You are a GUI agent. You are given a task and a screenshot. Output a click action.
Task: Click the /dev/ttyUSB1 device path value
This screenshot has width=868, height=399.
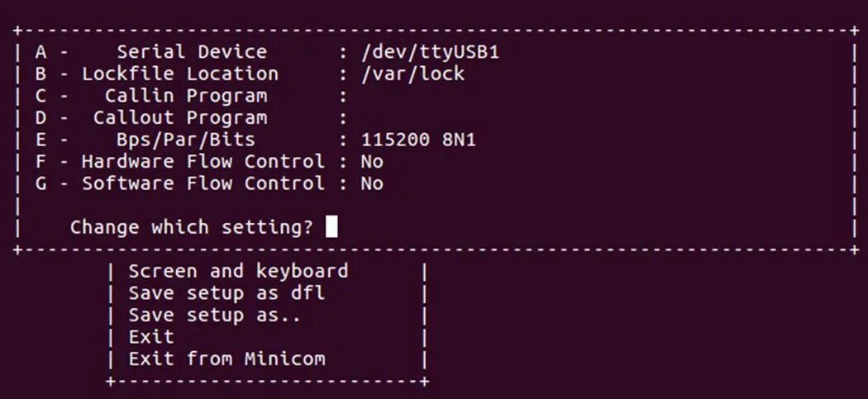[430, 52]
